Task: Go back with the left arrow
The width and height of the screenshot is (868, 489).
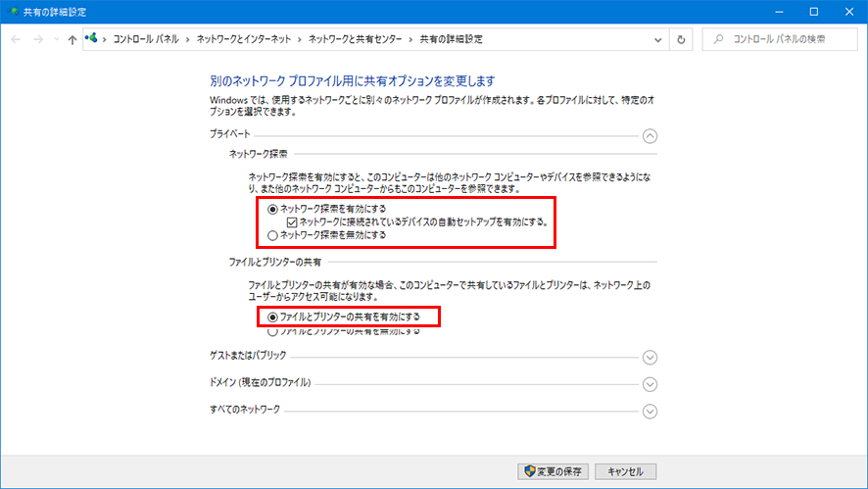Action: tap(16, 39)
